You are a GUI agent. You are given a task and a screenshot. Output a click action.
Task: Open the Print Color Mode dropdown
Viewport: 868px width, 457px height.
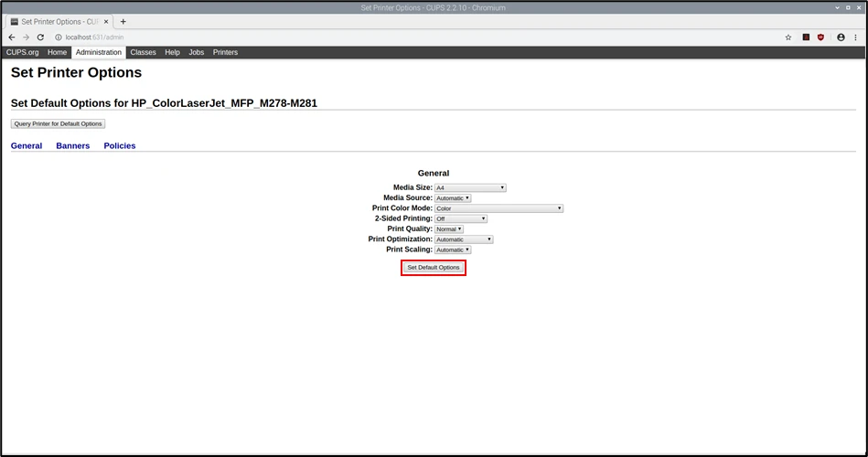pos(498,208)
